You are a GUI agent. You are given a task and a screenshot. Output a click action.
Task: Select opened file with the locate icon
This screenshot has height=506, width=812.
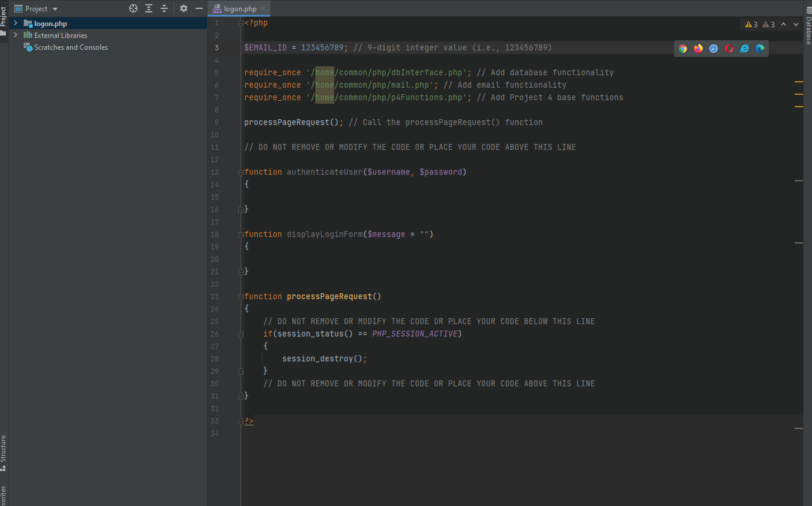click(x=133, y=9)
